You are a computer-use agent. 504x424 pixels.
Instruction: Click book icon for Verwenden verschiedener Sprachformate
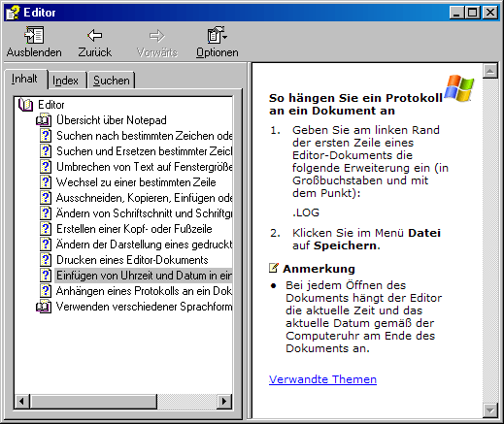(x=44, y=307)
